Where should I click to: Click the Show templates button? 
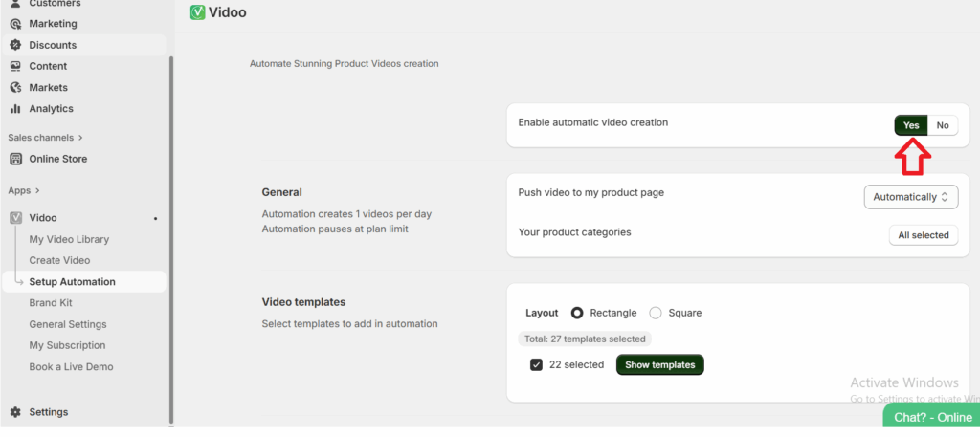point(659,364)
